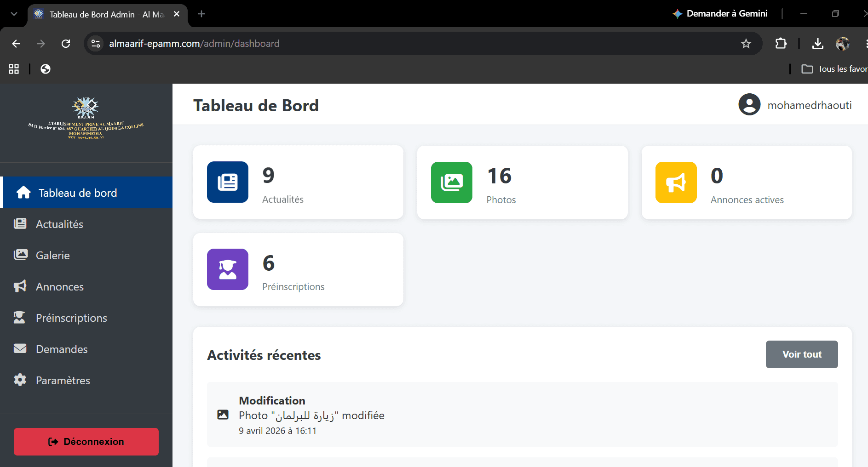Viewport: 868px width, 467px height.
Task: Open the Chrome profile avatar
Action: click(843, 44)
